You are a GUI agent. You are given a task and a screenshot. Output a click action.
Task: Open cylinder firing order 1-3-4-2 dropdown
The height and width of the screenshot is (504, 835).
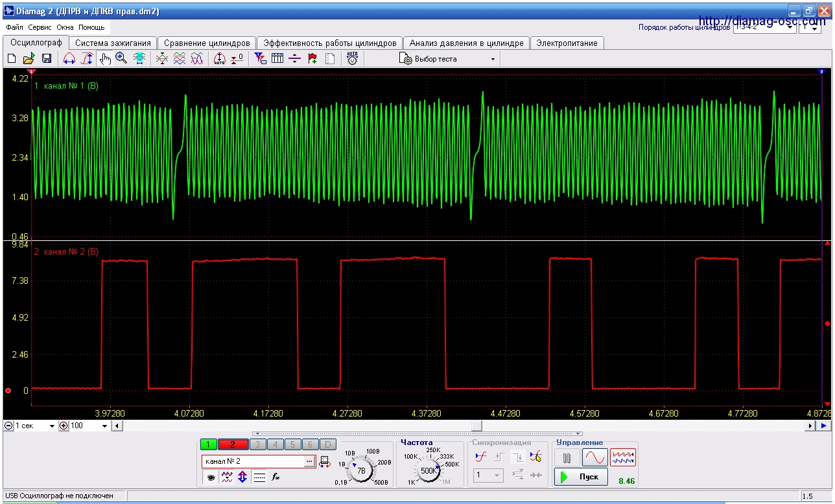[764, 28]
